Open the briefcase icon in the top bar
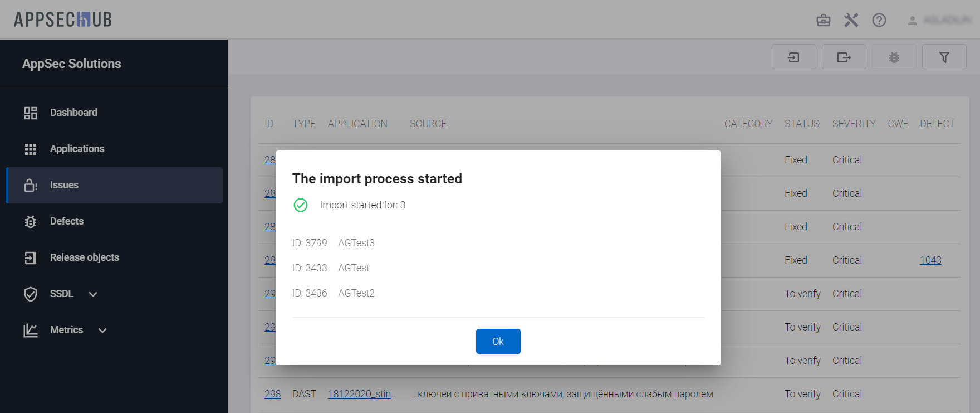The image size is (980, 413). (823, 21)
